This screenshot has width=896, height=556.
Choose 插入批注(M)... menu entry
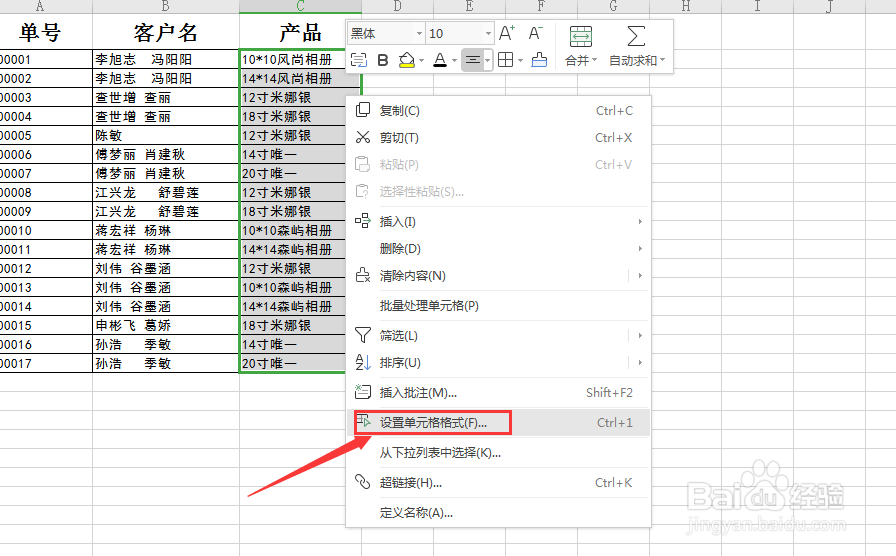coord(498,393)
